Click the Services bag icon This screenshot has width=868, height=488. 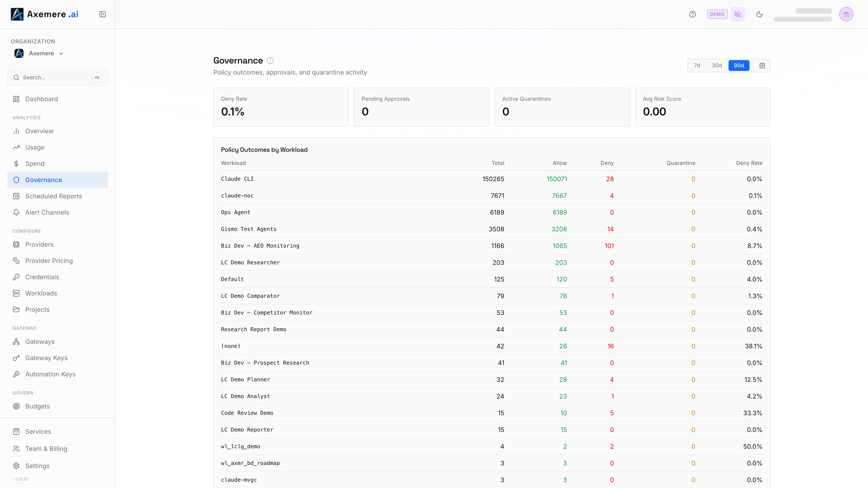pyautogui.click(x=16, y=432)
